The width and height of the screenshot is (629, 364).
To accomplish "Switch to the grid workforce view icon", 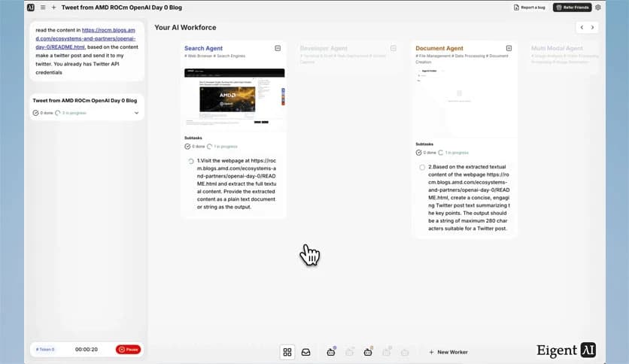I will [x=287, y=352].
